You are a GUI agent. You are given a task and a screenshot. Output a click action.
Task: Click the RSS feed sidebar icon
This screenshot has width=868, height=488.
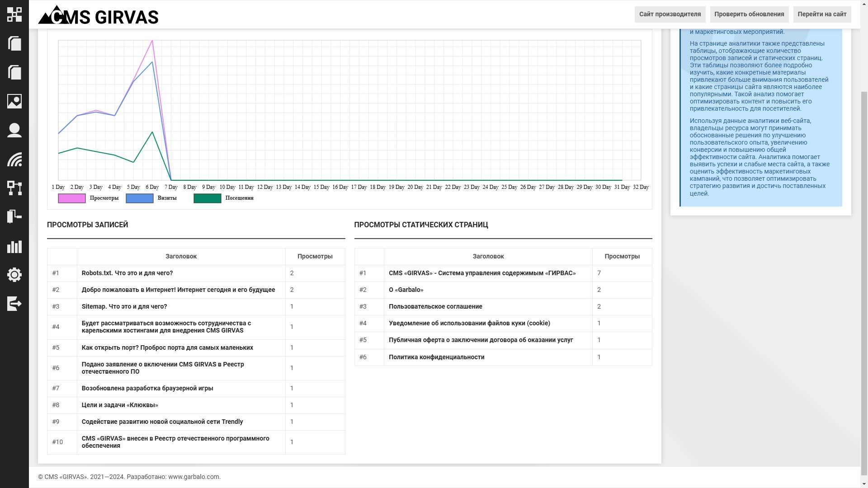tap(14, 159)
